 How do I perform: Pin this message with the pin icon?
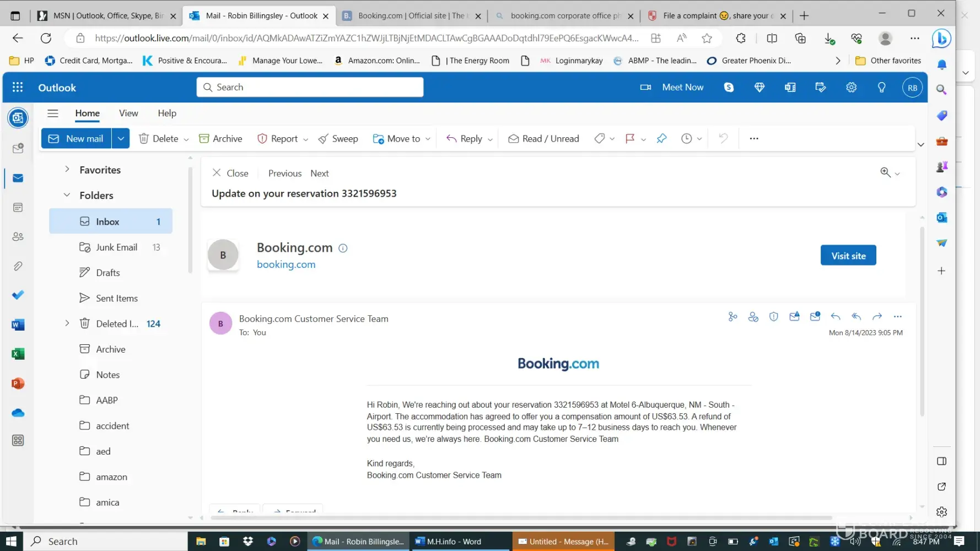pyautogui.click(x=661, y=139)
